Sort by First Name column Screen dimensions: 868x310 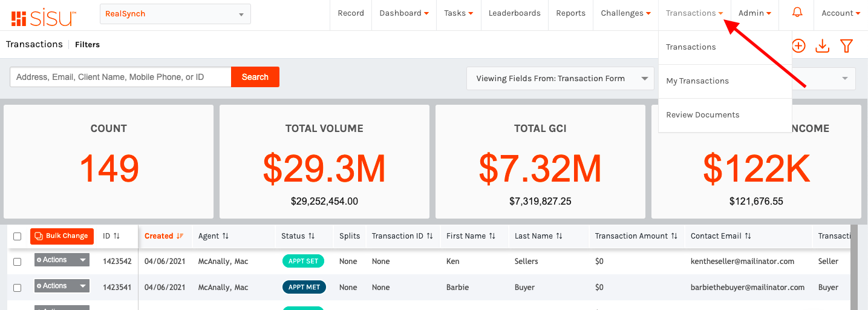click(x=471, y=236)
